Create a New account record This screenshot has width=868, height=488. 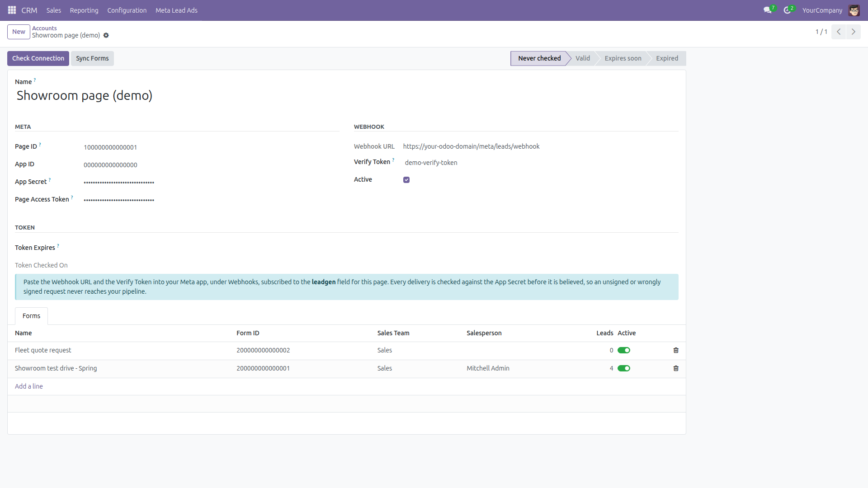[19, 32]
